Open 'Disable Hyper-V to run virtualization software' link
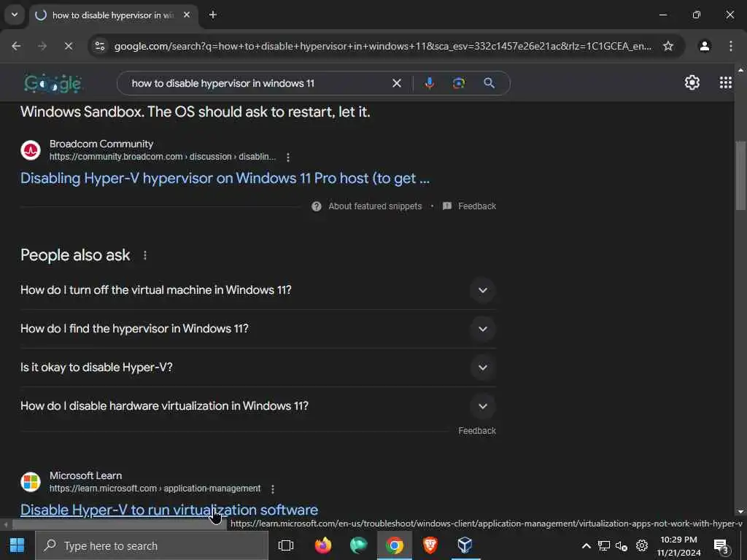Viewport: 747px width, 560px height. (x=169, y=510)
